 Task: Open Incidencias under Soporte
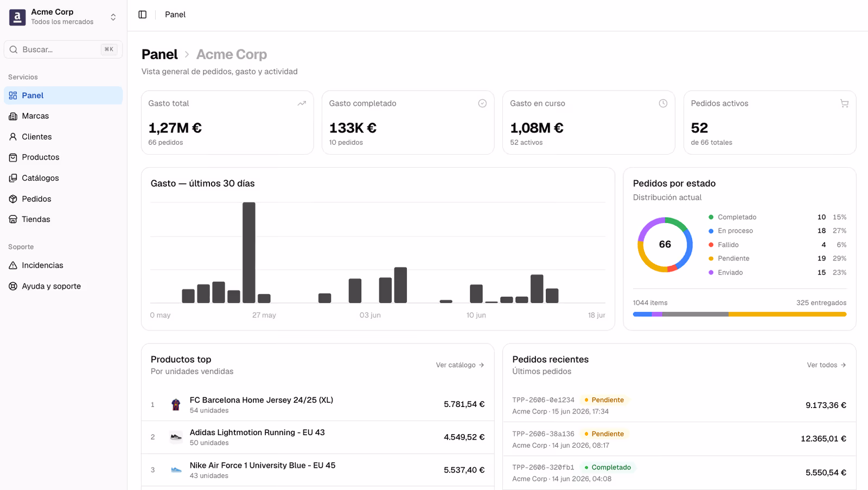pyautogui.click(x=63, y=265)
